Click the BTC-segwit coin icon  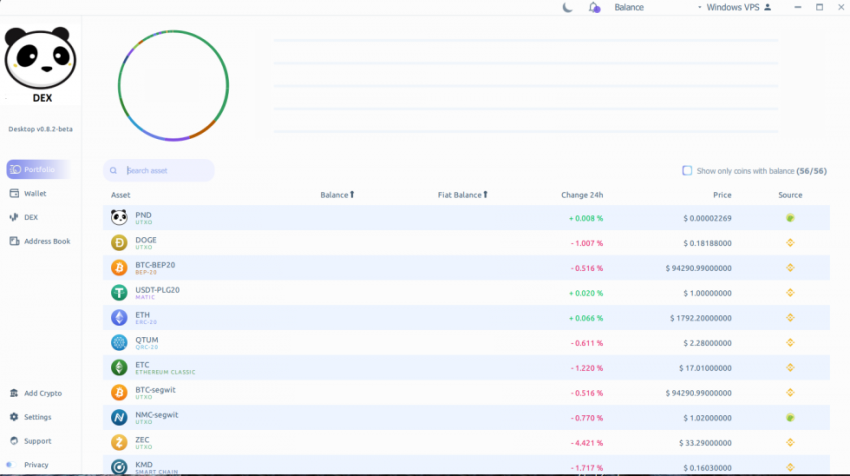tap(119, 392)
